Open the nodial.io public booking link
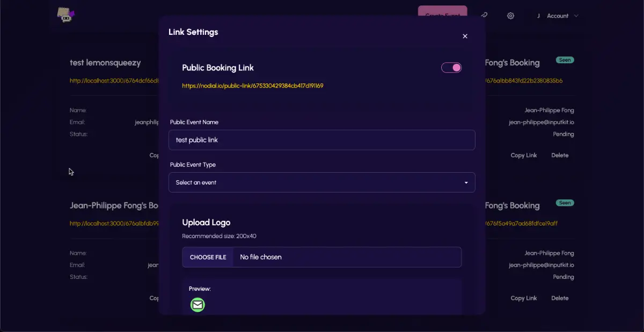The height and width of the screenshot is (332, 644). click(x=252, y=86)
